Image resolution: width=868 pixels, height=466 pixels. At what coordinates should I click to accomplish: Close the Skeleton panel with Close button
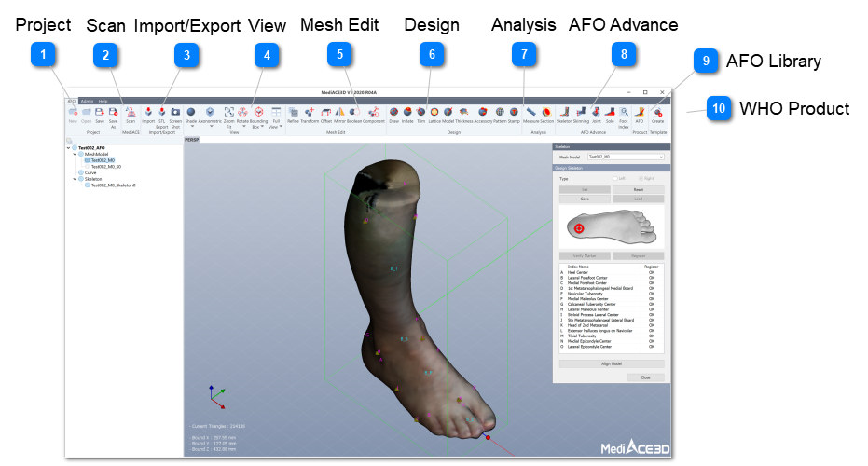click(645, 377)
